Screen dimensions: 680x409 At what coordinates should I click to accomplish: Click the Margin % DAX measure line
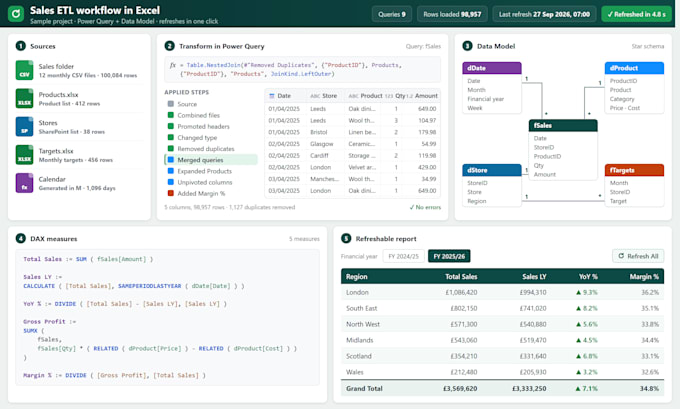114,375
